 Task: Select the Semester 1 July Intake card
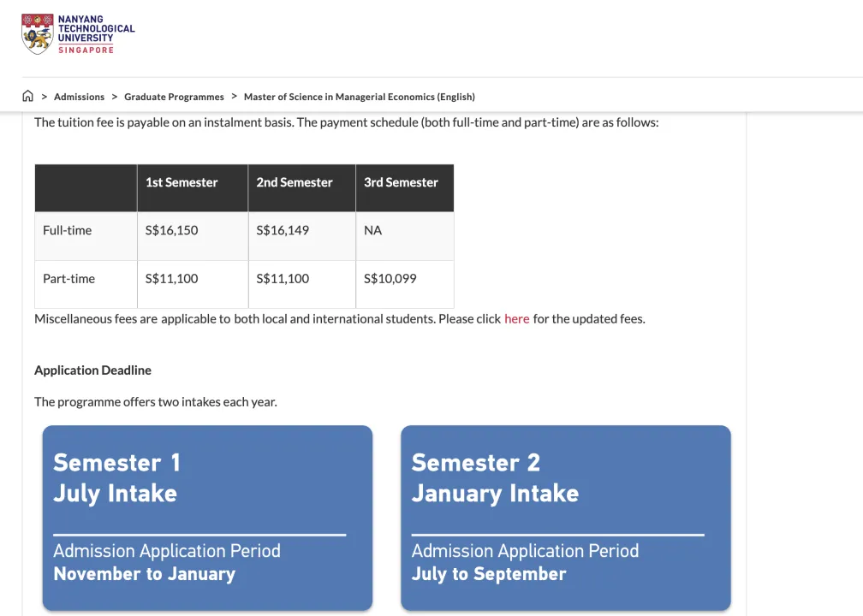207,517
